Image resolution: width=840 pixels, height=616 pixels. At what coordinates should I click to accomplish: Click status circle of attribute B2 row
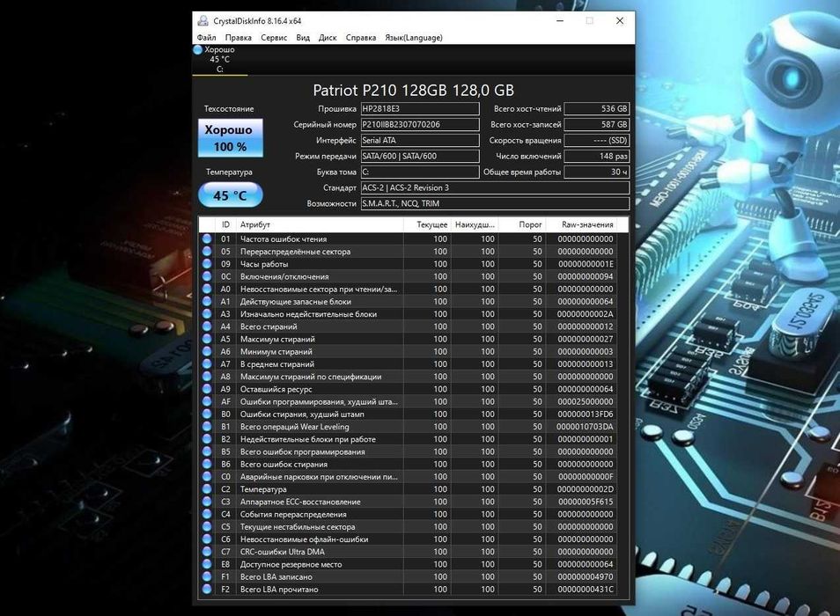point(207,439)
